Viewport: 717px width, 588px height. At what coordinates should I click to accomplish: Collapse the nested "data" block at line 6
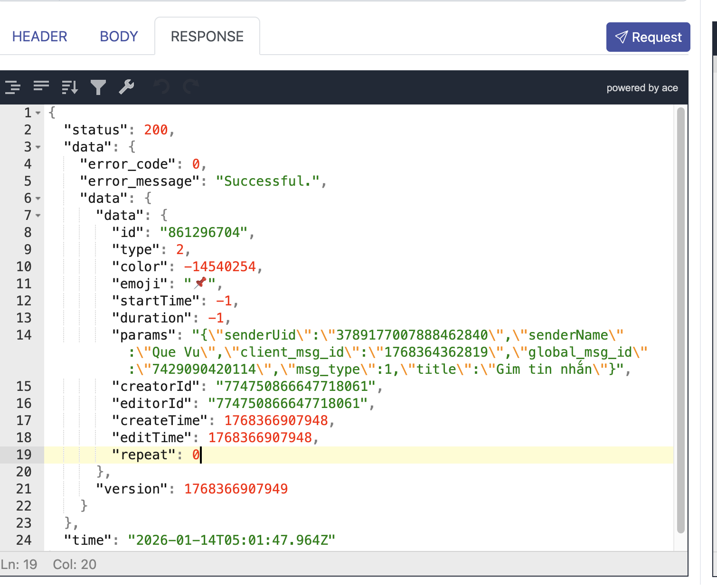click(38, 199)
